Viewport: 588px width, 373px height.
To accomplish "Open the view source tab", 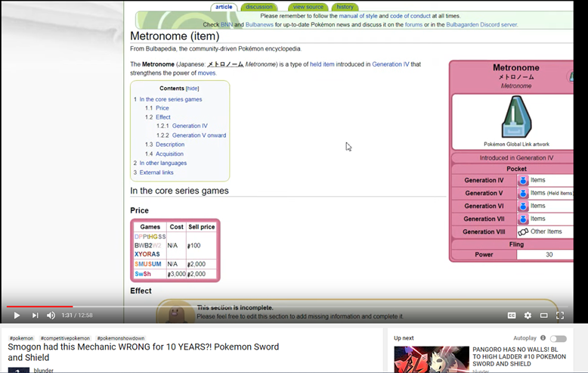I will click(308, 7).
